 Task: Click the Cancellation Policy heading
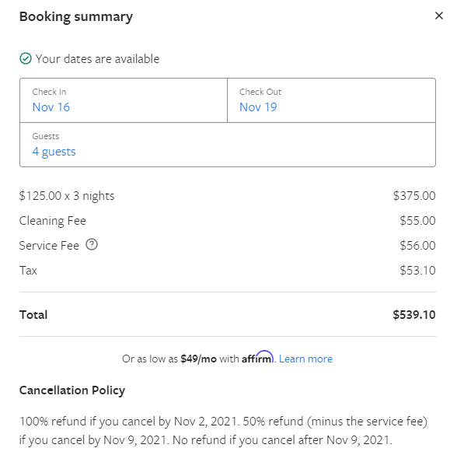point(72,390)
